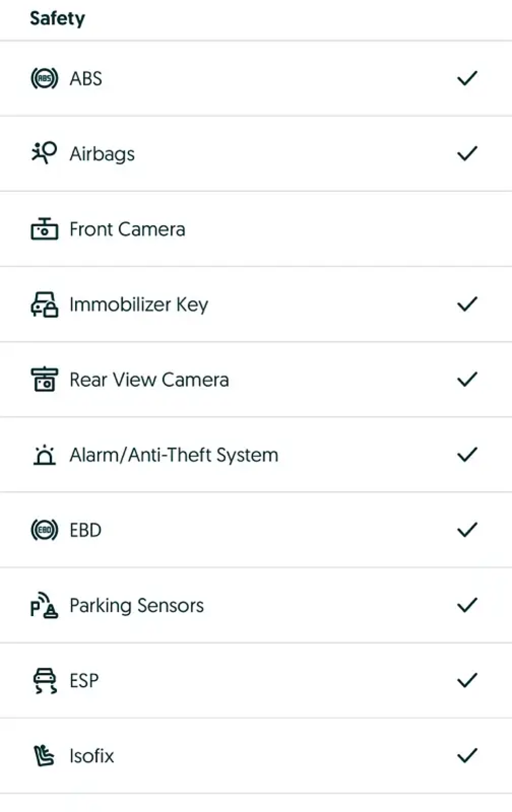This screenshot has width=512, height=812.
Task: Toggle the Immobilizer Key checkmark
Action: tap(467, 304)
